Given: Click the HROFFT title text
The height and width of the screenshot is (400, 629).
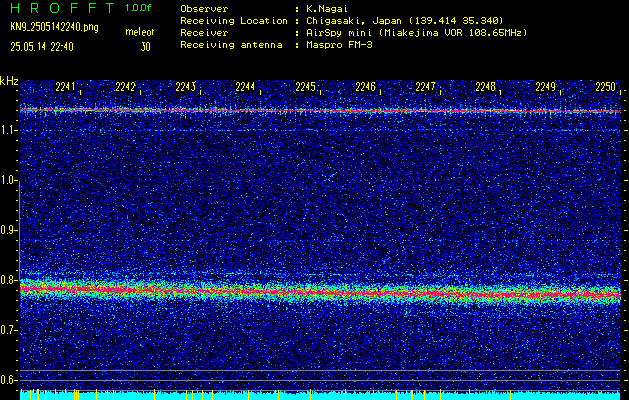Looking at the screenshot, I should click(x=61, y=8).
